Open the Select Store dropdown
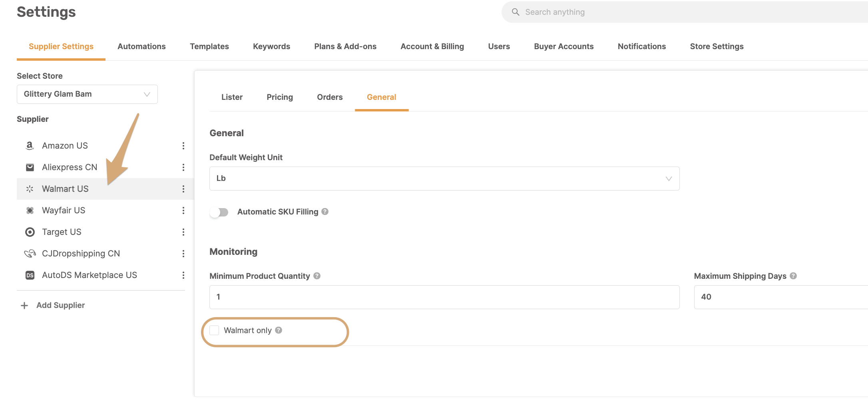The height and width of the screenshot is (417, 868). 87,94
